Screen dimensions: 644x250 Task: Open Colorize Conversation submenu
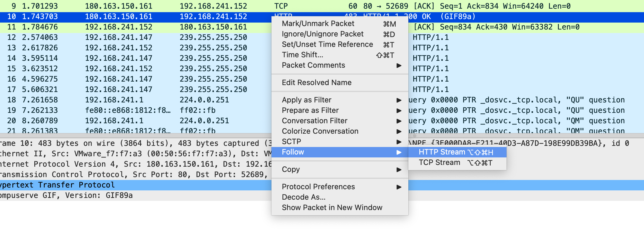point(320,131)
